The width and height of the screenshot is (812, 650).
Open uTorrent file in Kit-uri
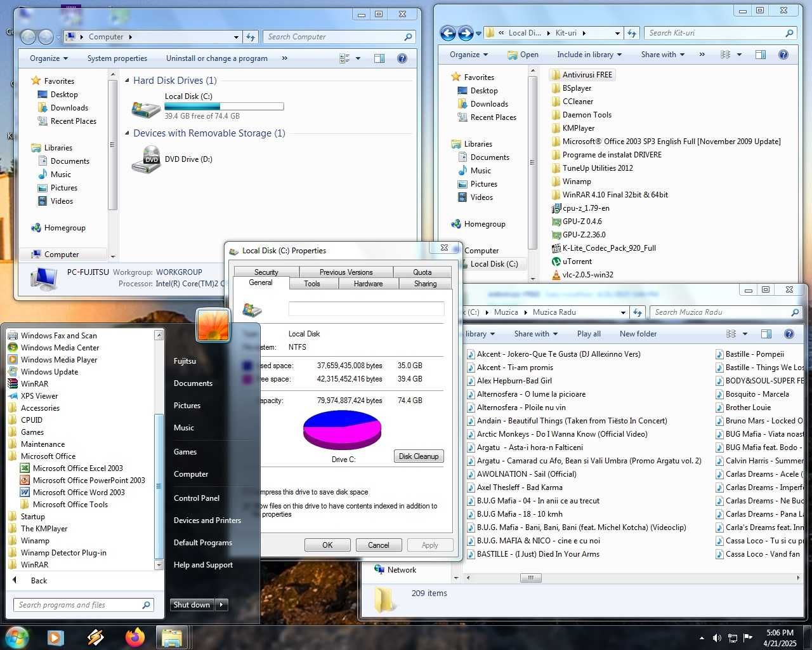pos(572,262)
